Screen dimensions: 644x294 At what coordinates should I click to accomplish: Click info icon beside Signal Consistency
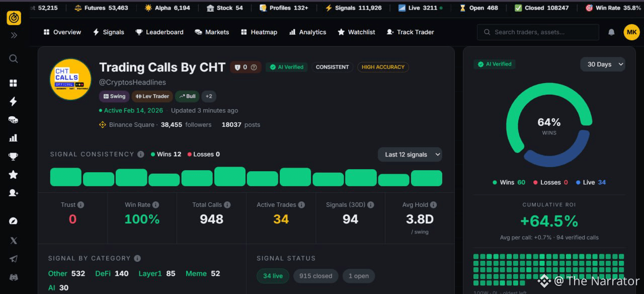tap(141, 155)
